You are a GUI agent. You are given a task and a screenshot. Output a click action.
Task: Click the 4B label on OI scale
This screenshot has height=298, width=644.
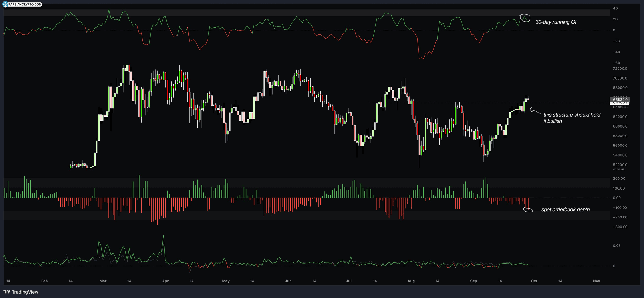pos(615,8)
